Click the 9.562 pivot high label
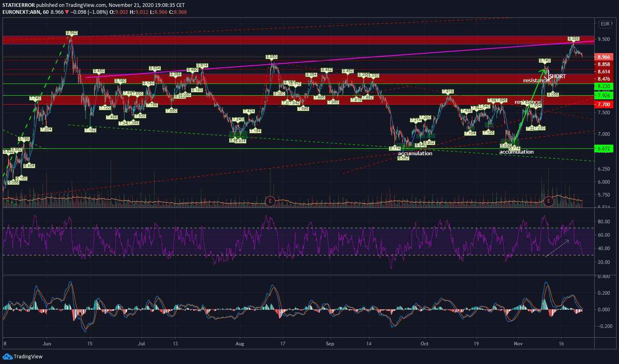The width and height of the screenshot is (619, 364). coord(71,33)
